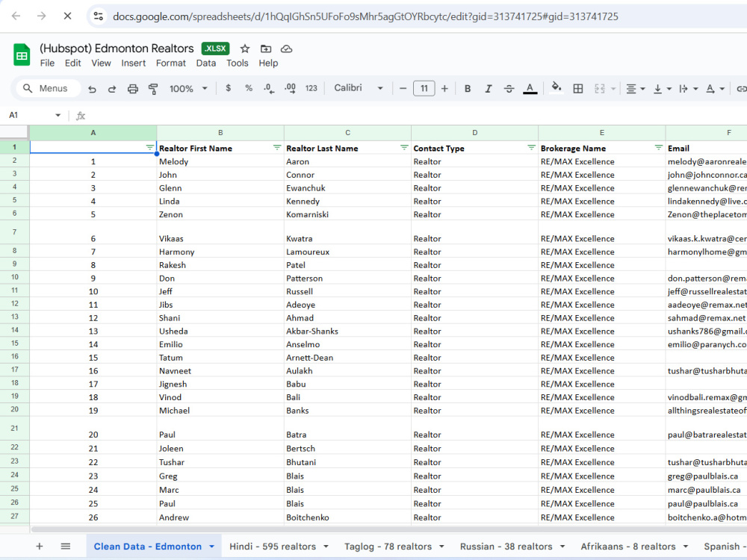Open the Format menu
This screenshot has height=560, width=747.
pyautogui.click(x=170, y=63)
